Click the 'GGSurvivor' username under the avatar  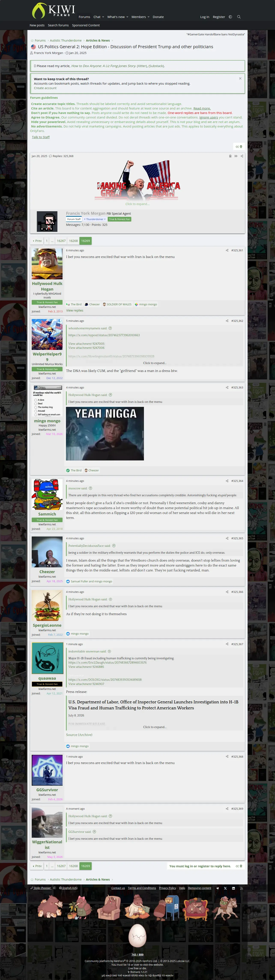pyautogui.click(x=47, y=790)
